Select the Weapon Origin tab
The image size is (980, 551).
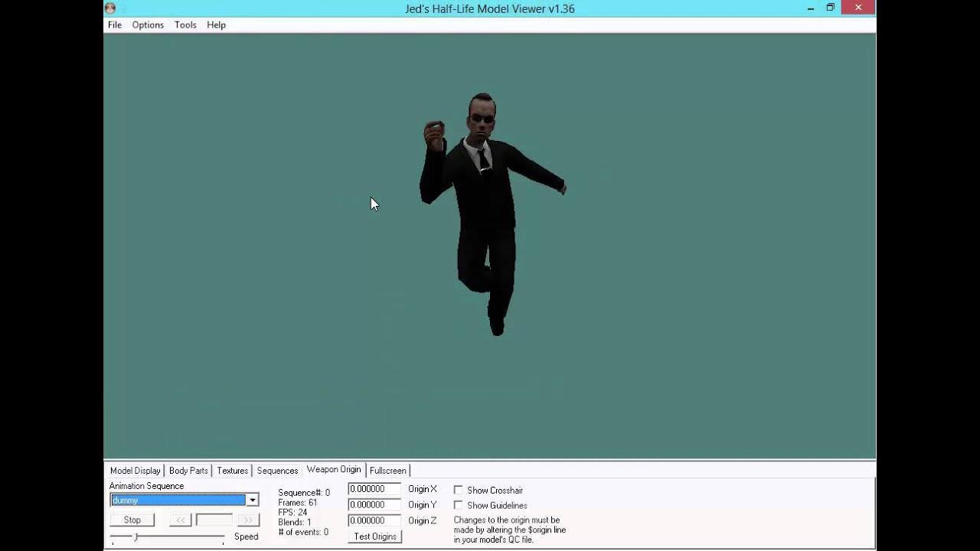(x=334, y=469)
